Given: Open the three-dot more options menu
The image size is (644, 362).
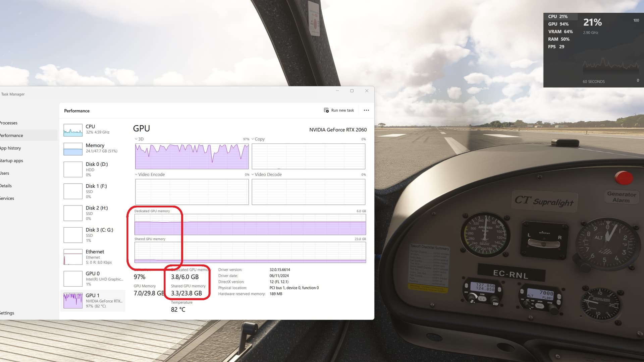Looking at the screenshot, I should coord(366,110).
